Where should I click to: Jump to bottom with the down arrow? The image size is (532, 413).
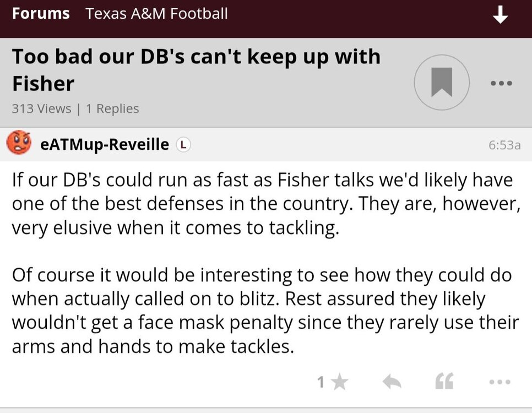(x=500, y=15)
